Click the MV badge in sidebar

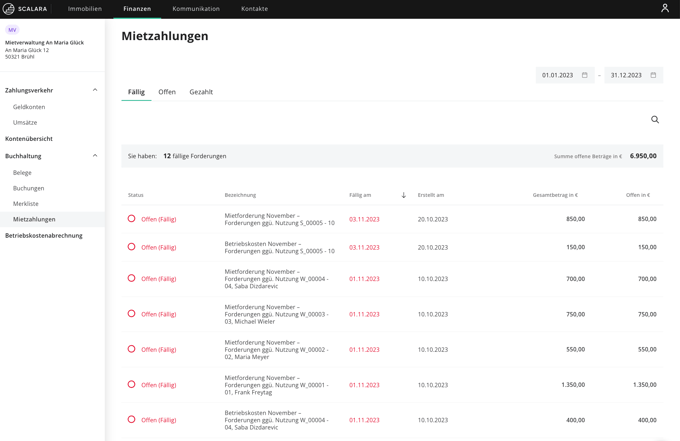[12, 30]
